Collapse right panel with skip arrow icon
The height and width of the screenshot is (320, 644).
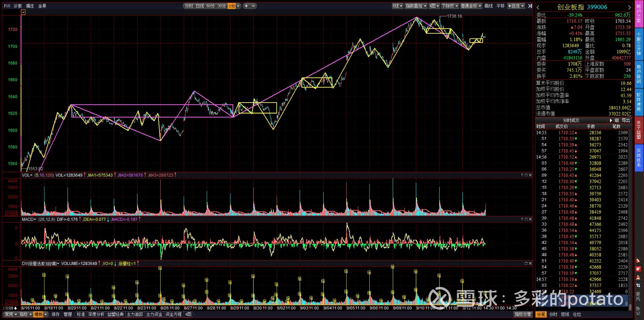(530, 6)
